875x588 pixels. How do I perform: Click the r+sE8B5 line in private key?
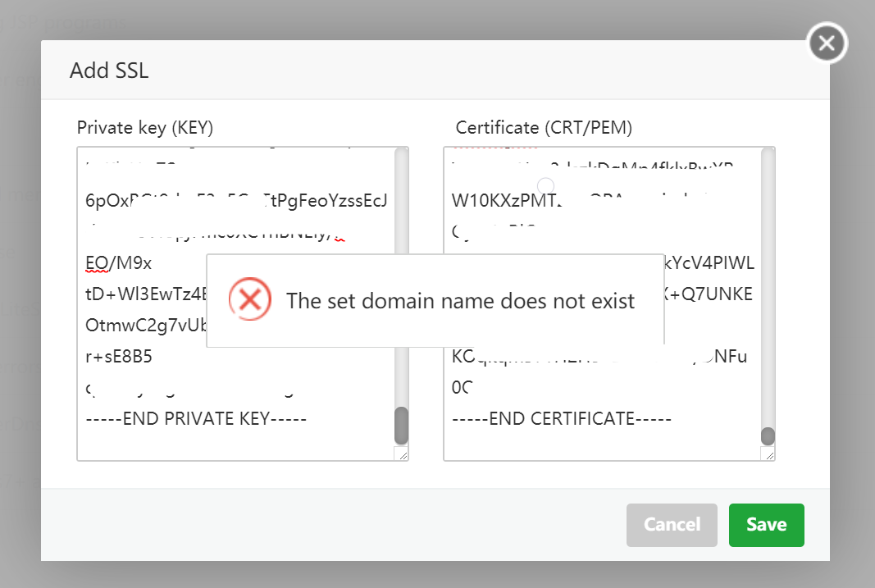tap(119, 357)
